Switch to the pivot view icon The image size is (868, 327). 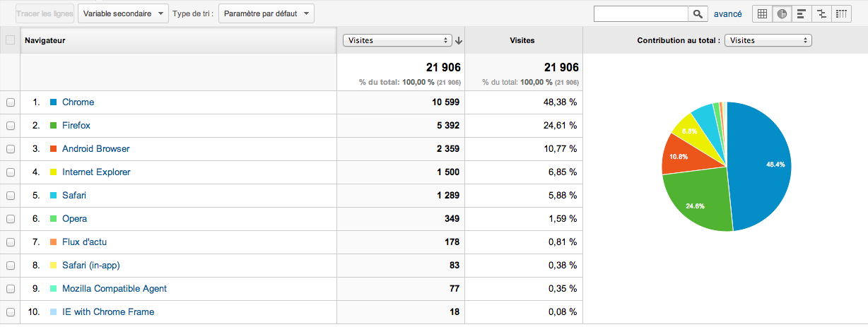click(841, 13)
